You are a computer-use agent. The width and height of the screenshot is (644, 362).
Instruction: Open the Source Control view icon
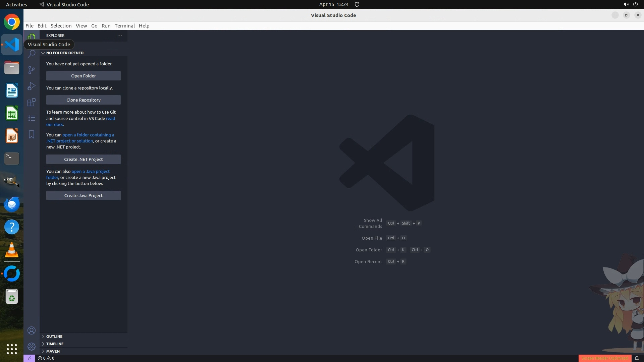click(x=32, y=70)
